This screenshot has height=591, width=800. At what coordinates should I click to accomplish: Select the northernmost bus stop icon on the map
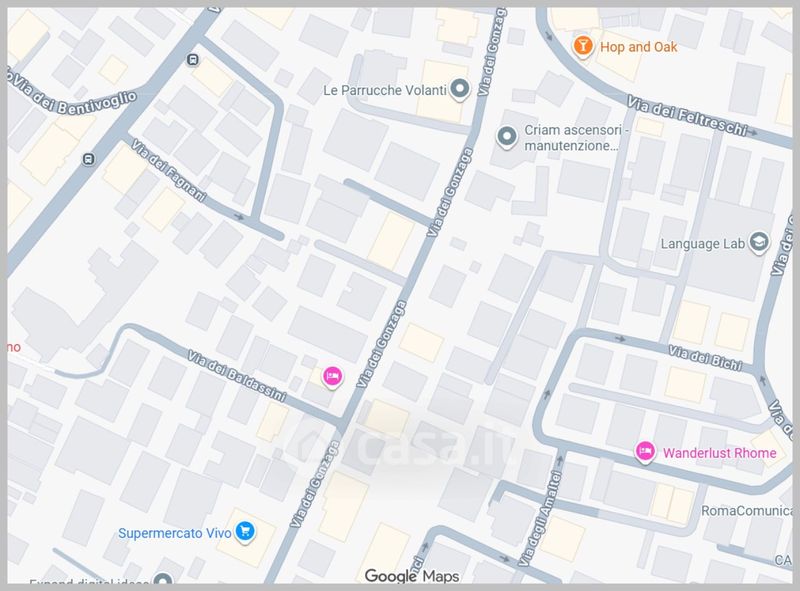click(192, 59)
